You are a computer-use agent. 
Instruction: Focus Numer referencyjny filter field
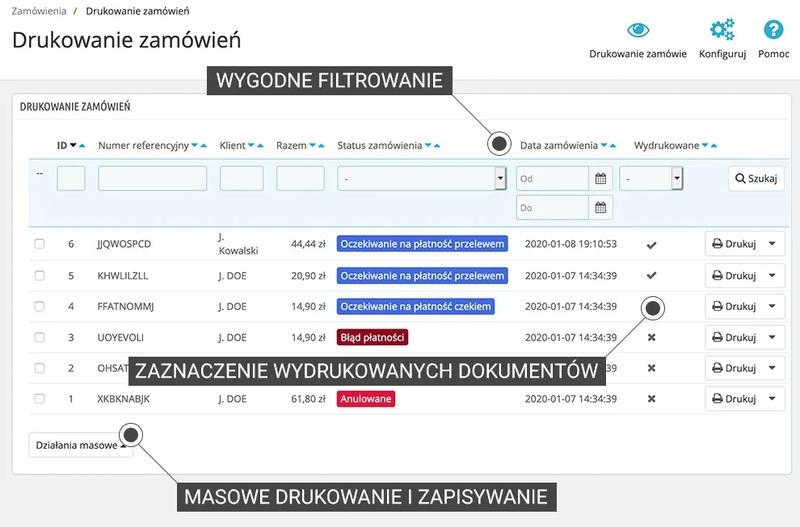click(x=153, y=179)
